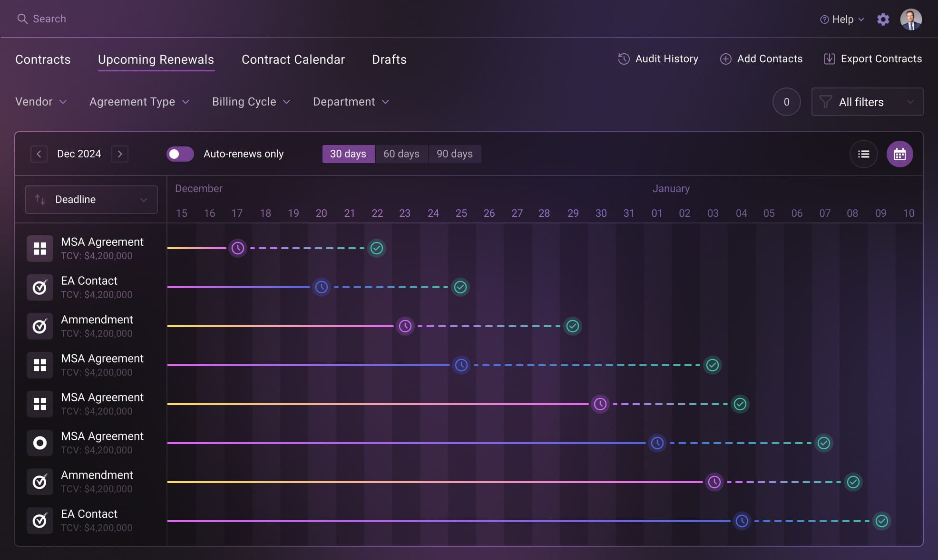The height and width of the screenshot is (560, 938).
Task: Switch to Contract Calendar tab
Action: tap(293, 59)
